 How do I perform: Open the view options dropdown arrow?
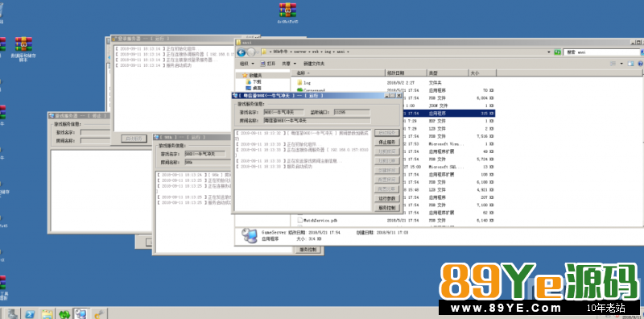(621, 64)
